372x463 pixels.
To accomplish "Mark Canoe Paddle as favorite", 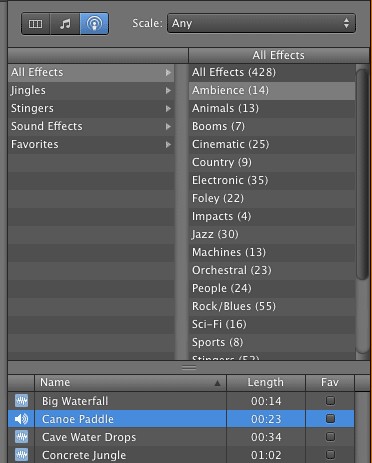I will point(330,418).
